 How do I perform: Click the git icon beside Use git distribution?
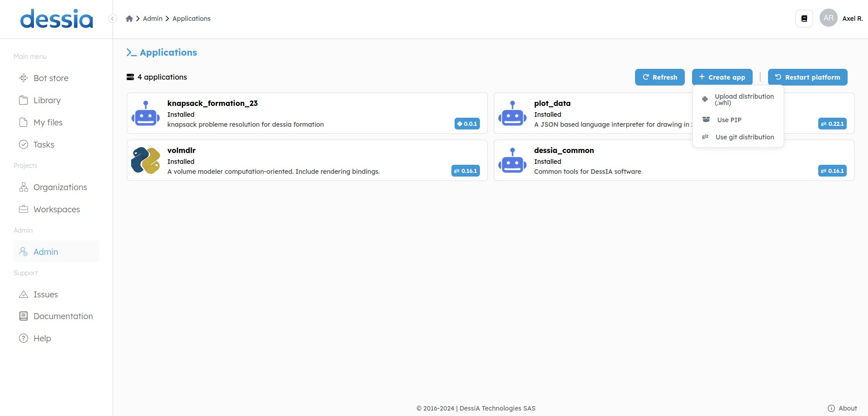point(705,137)
